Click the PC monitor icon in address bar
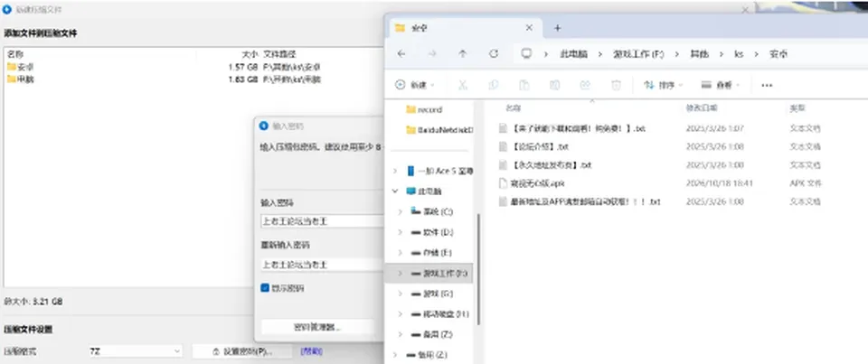 526,53
